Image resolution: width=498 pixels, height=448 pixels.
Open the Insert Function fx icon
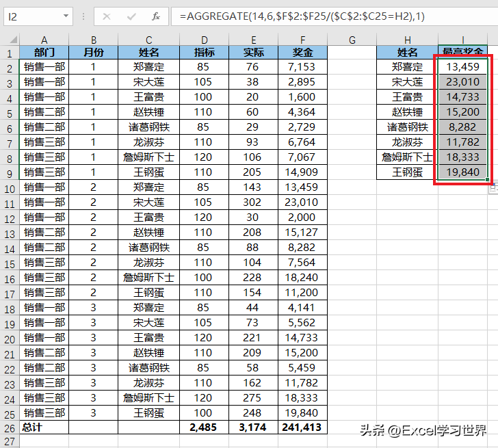pyautogui.click(x=156, y=16)
